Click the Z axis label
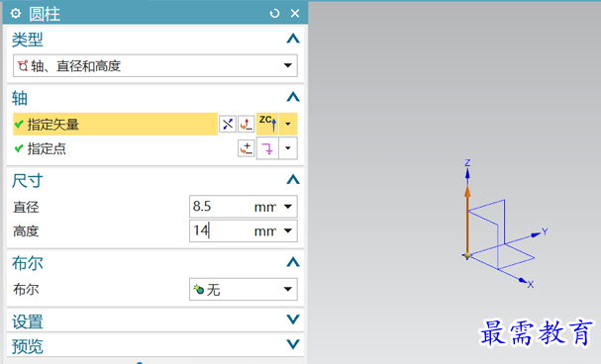Image resolution: width=601 pixels, height=364 pixels. coord(467,162)
